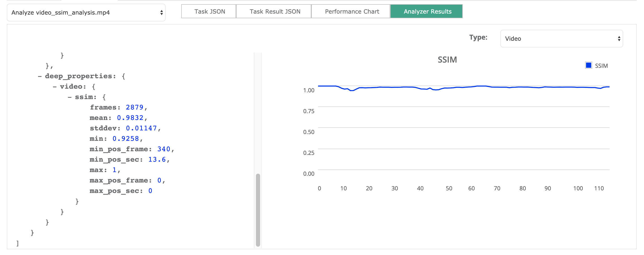This screenshot has width=644, height=255.
Task: Select the frames value 2879
Action: 134,107
